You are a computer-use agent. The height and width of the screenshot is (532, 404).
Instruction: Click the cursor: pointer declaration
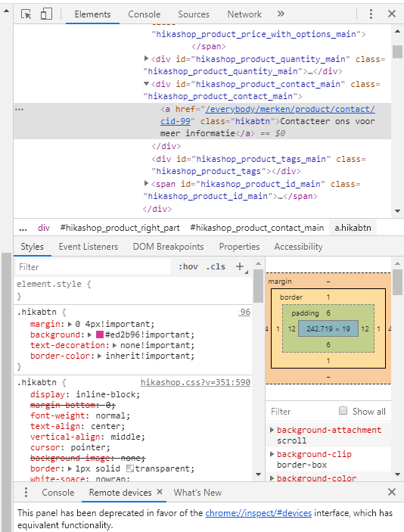pos(70,447)
